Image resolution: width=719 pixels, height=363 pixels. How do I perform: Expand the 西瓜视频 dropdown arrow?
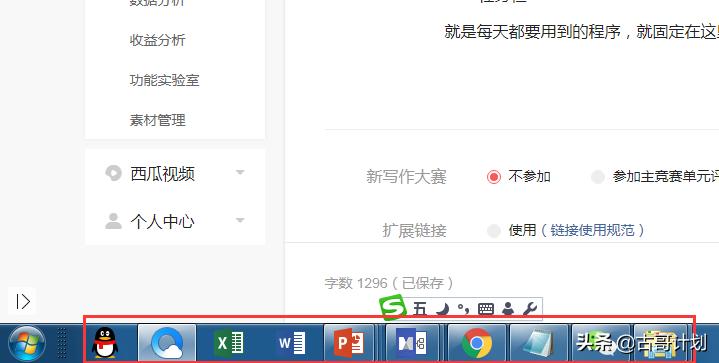coord(240,173)
